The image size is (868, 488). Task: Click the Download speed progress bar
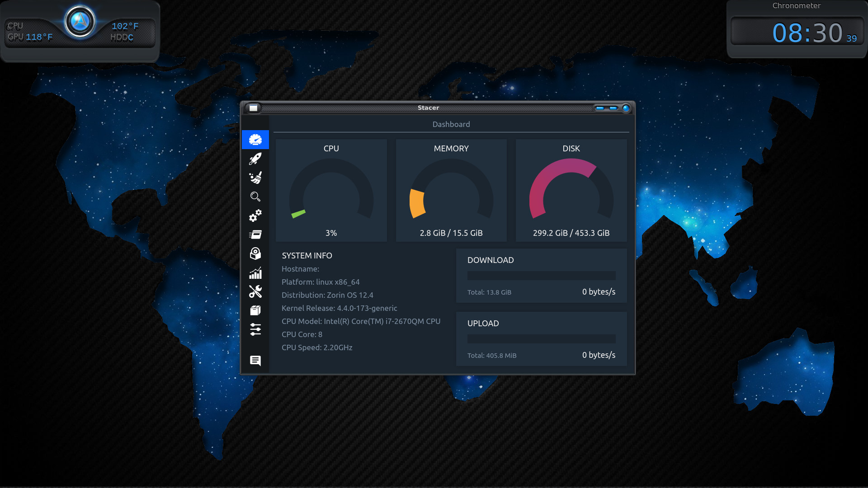coord(541,276)
